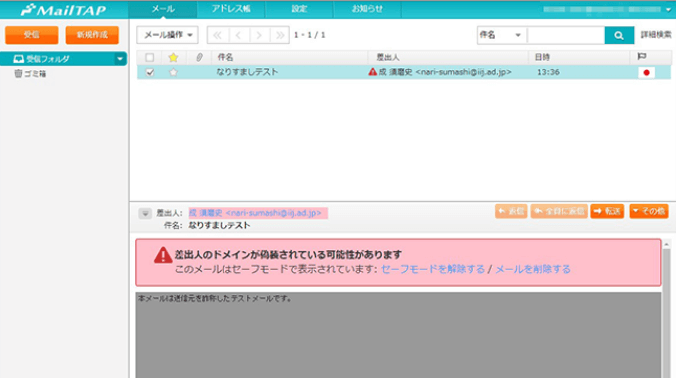
Task: Toggle the select-all checkbox in header
Action: 150,57
